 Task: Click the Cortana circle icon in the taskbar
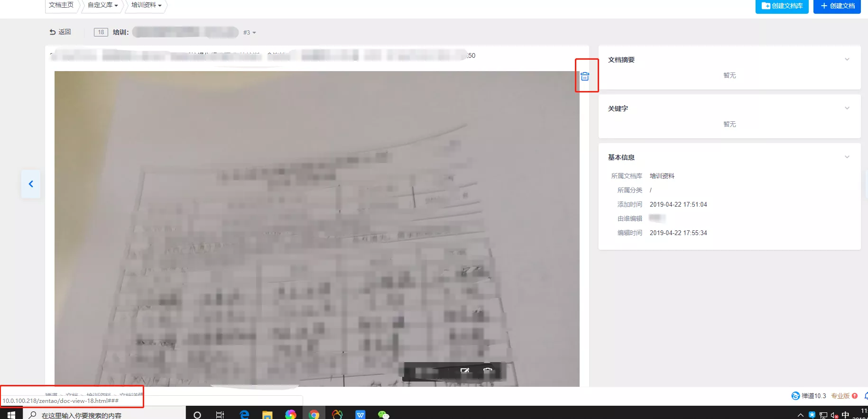(197, 415)
